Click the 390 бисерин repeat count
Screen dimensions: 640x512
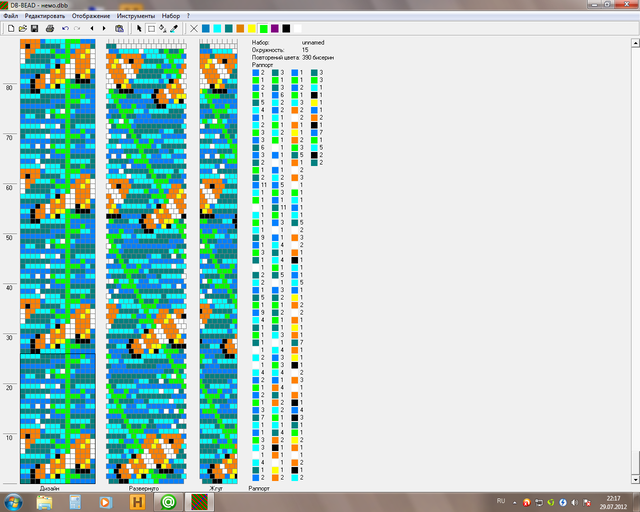pos(318,58)
